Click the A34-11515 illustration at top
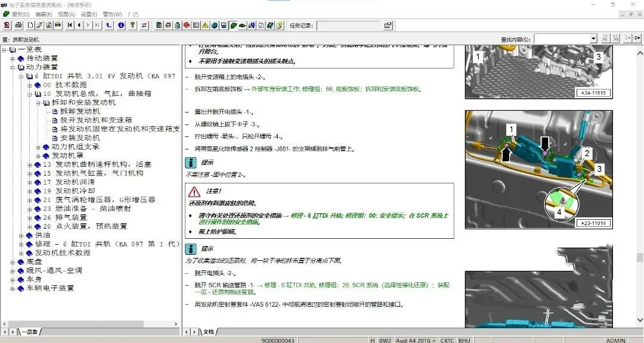This screenshot has height=343, width=644. [x=539, y=72]
